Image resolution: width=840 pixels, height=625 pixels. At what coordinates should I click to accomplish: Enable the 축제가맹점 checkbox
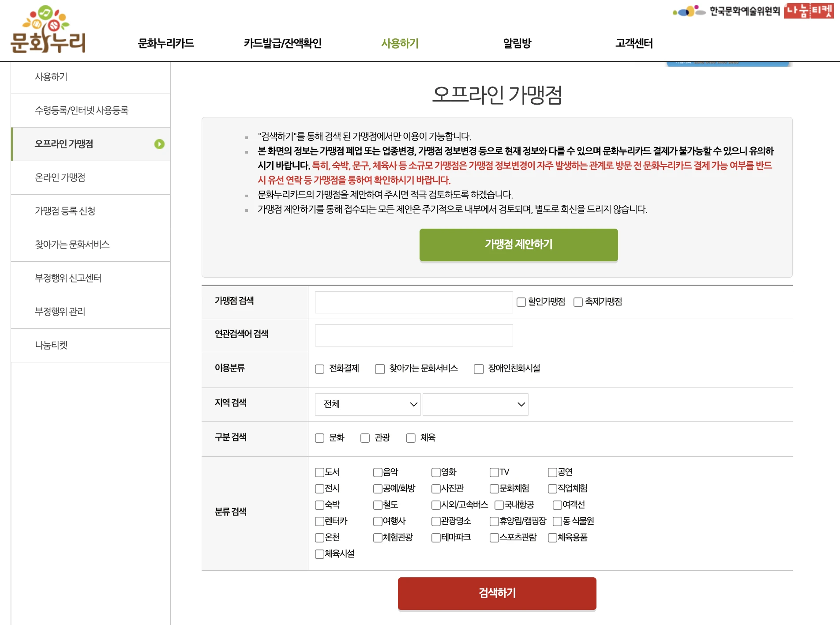tap(578, 302)
